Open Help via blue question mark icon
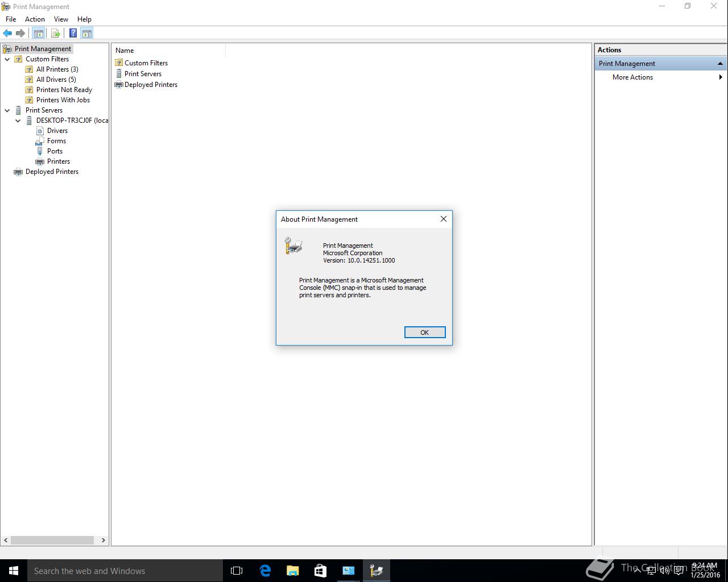The image size is (728, 582). click(73, 34)
